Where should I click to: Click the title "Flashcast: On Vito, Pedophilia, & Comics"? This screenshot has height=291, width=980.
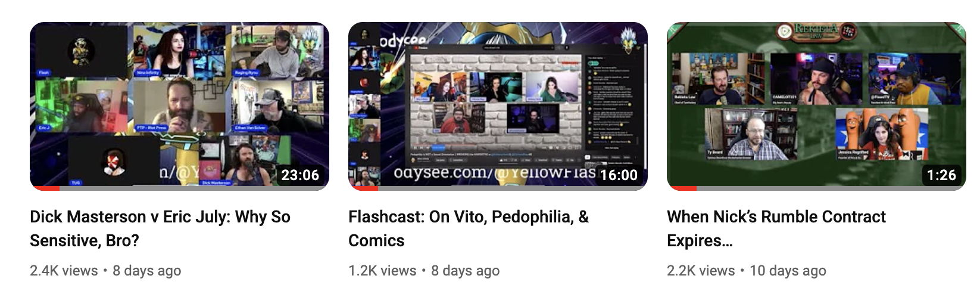pyautogui.click(x=469, y=228)
